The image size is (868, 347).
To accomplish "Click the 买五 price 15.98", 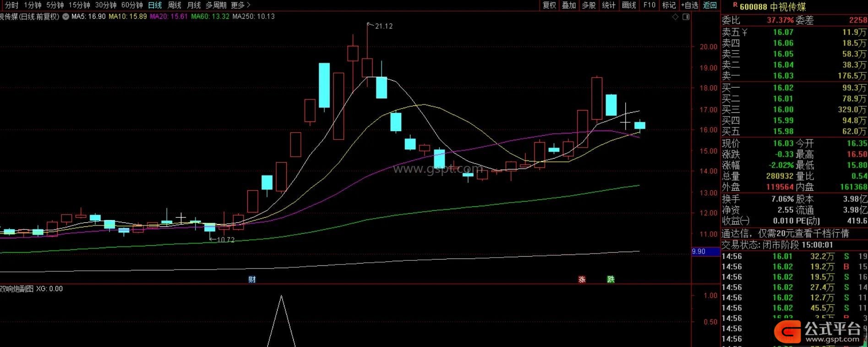I will click(783, 131).
